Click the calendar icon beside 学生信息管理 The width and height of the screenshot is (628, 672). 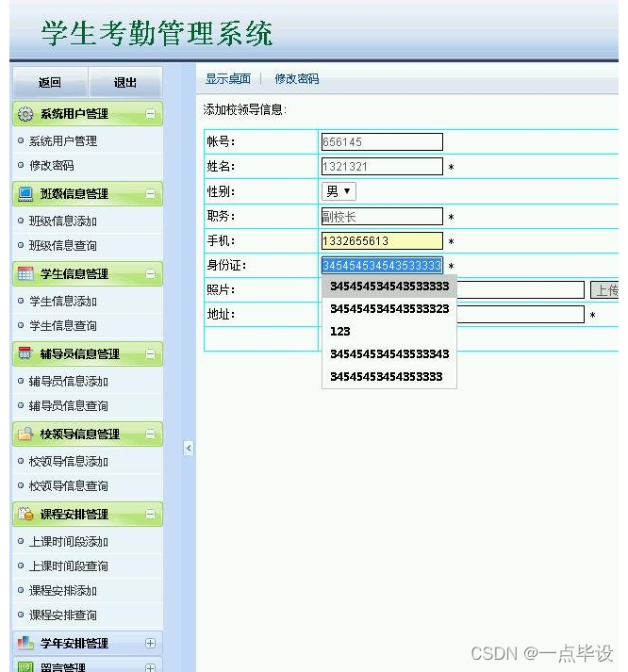25,274
